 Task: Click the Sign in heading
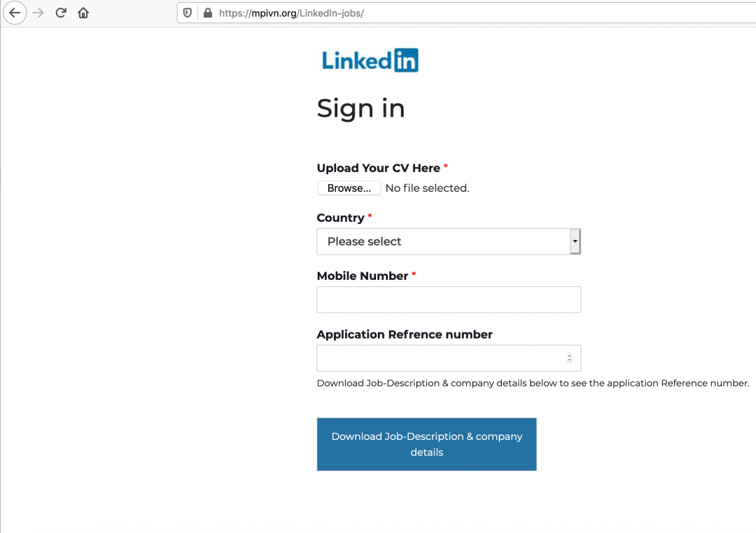click(x=360, y=108)
